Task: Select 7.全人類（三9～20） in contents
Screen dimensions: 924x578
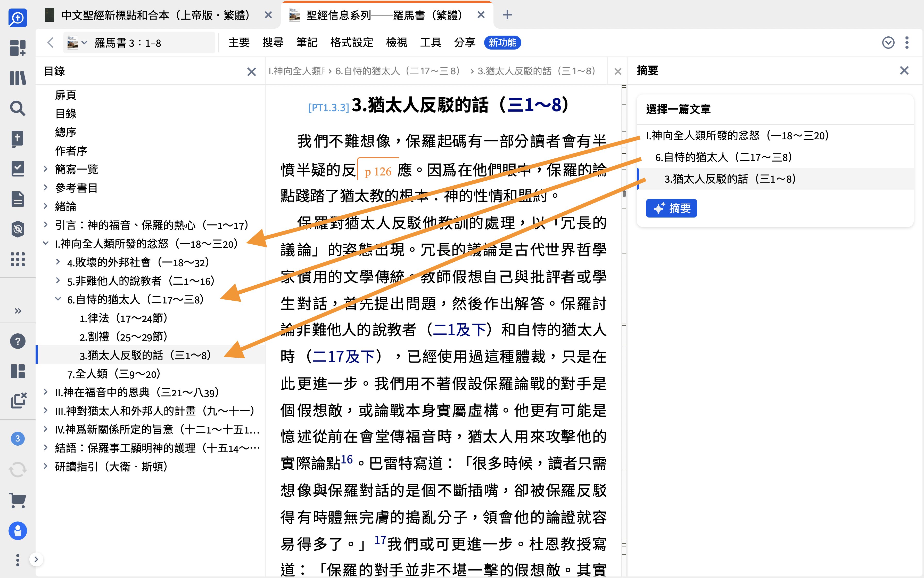Action: (114, 374)
